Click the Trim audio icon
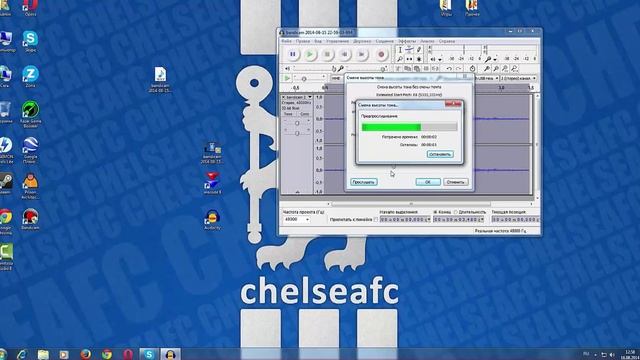 426,69
